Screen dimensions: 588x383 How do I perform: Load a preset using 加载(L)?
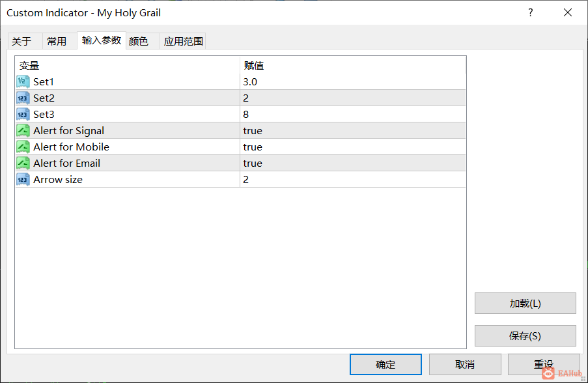tap(525, 303)
